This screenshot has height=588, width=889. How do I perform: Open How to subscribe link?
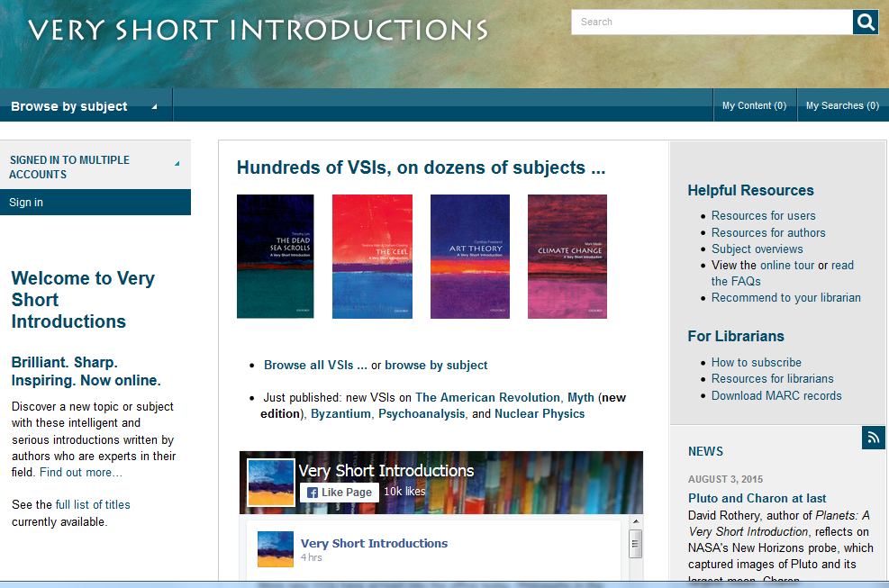click(757, 362)
